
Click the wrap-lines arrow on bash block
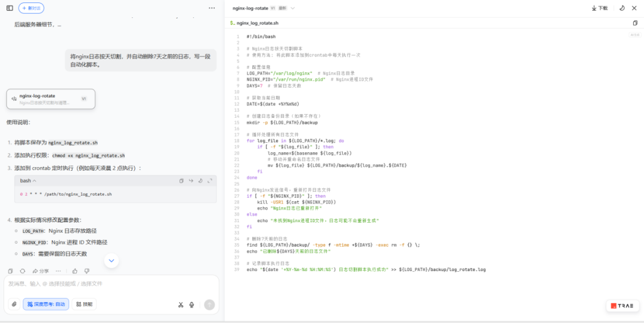(x=191, y=181)
